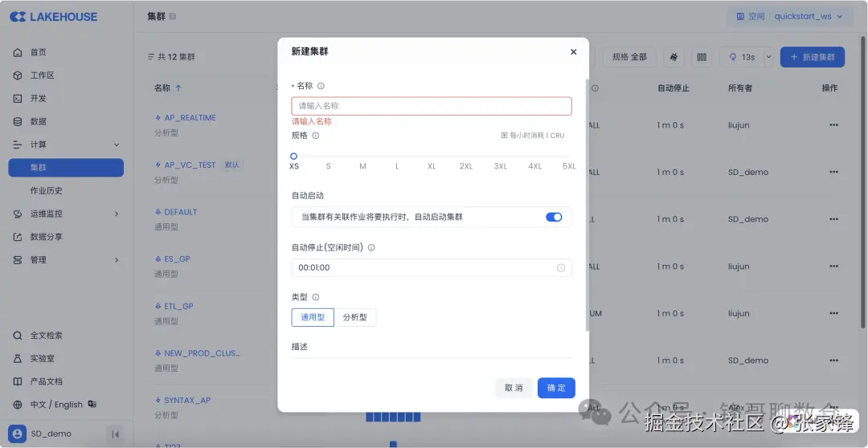The image size is (868, 448).
Task: Open the 工作区 workspace cube icon
Action: click(x=18, y=75)
